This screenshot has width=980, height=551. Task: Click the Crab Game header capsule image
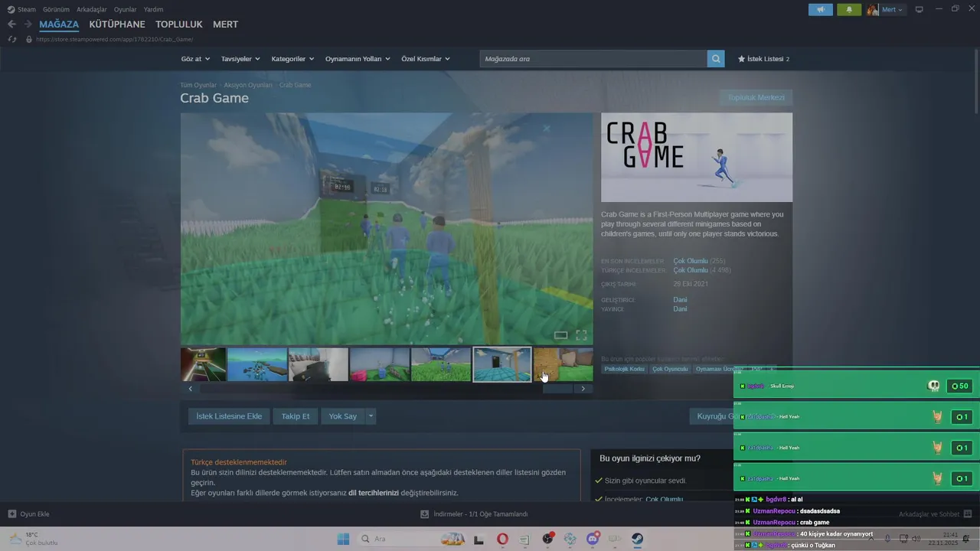(697, 158)
